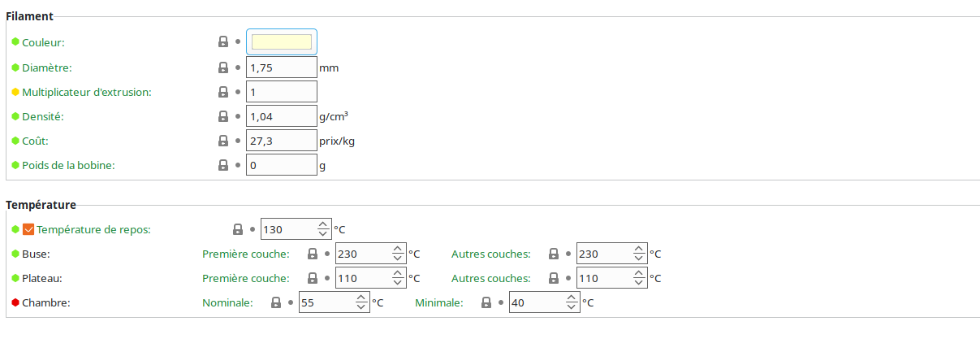Click the Densité input field

(281, 116)
